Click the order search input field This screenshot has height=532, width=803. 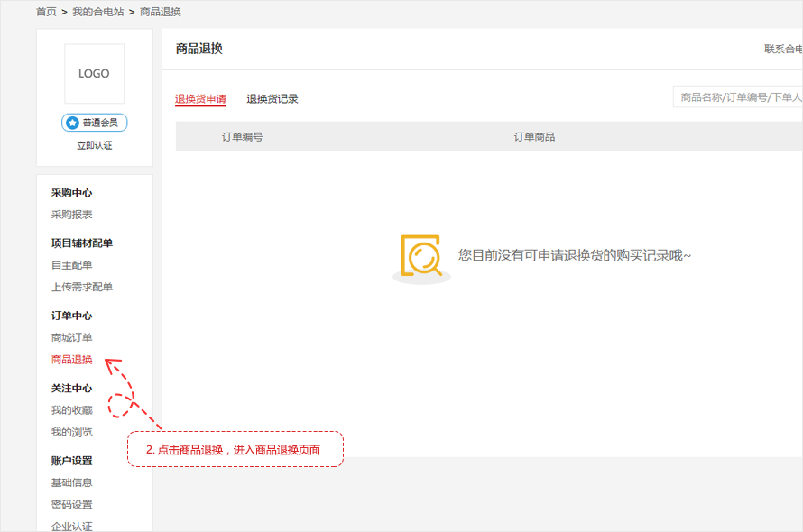point(738,96)
